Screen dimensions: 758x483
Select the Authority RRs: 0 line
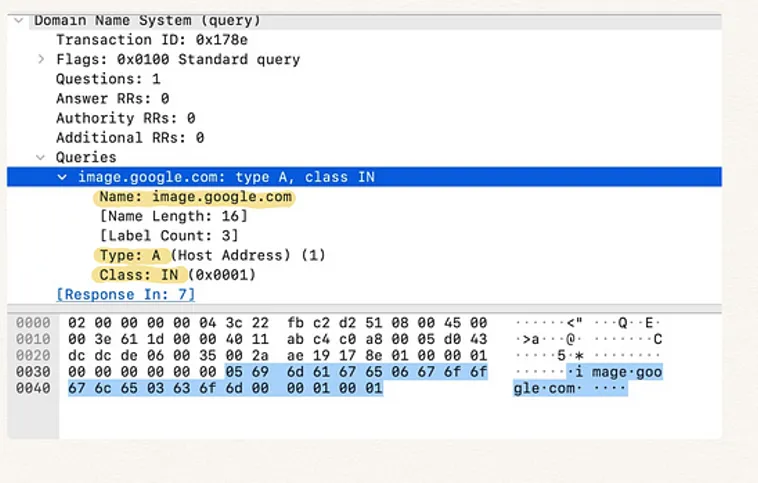click(125, 118)
